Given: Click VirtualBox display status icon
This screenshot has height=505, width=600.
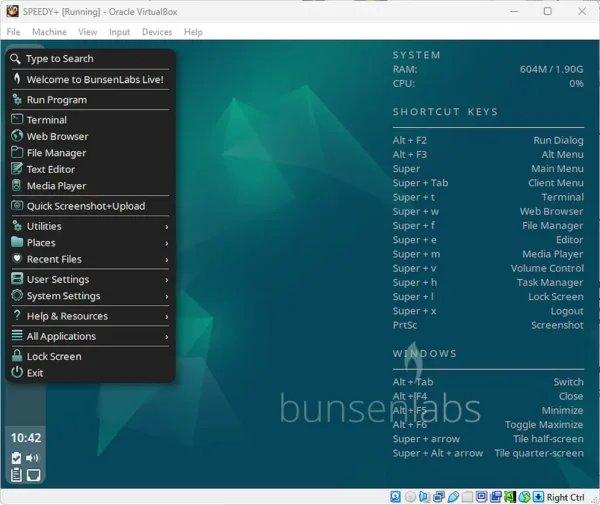Looking at the screenshot, I should [x=481, y=497].
